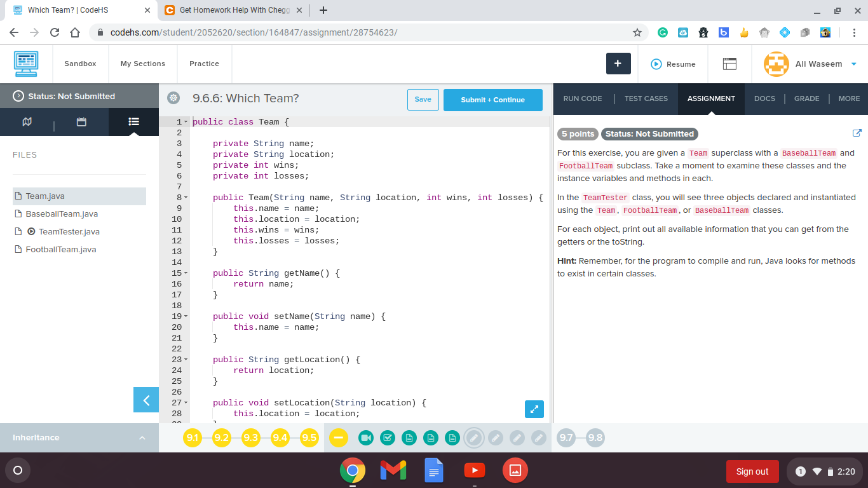
Task: Expand the code editor to fullscreen
Action: pyautogui.click(x=534, y=409)
